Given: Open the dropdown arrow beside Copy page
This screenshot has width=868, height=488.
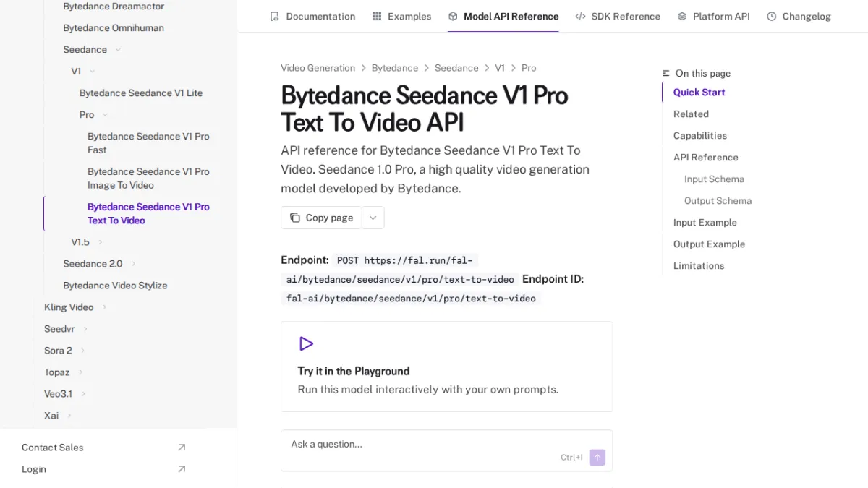Looking at the screenshot, I should [x=373, y=218].
